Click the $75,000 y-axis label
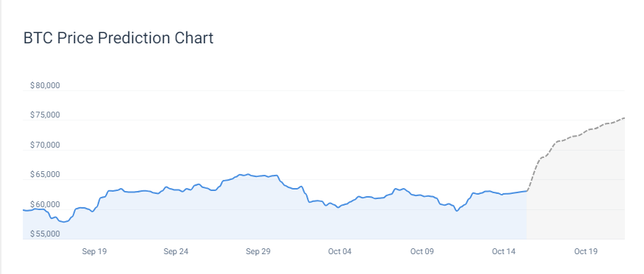The image size is (644, 274). pos(46,115)
